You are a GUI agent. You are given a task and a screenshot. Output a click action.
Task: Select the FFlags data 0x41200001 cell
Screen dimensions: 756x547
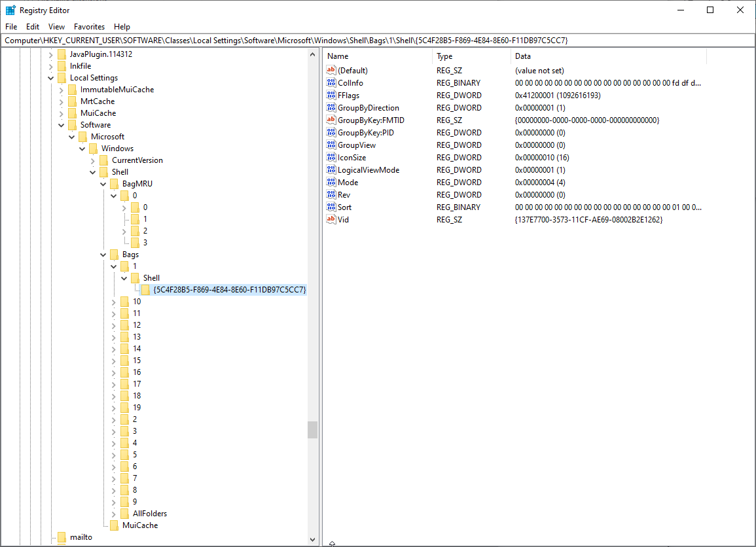point(558,96)
